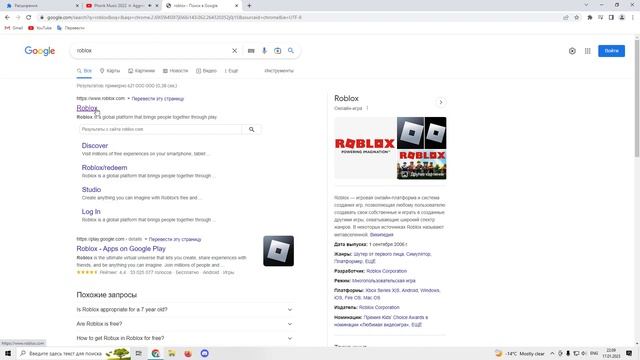
Task: Click the Roblox Corporation developer link
Action: (x=387, y=271)
